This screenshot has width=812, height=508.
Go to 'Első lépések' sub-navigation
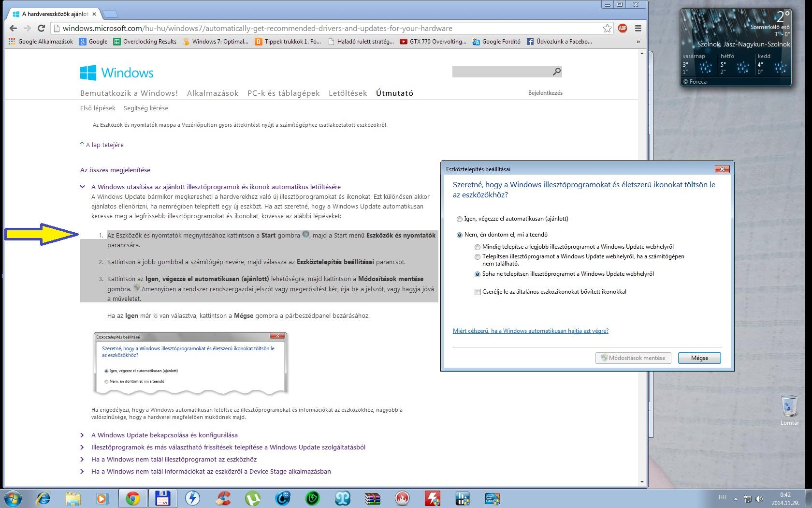98,108
